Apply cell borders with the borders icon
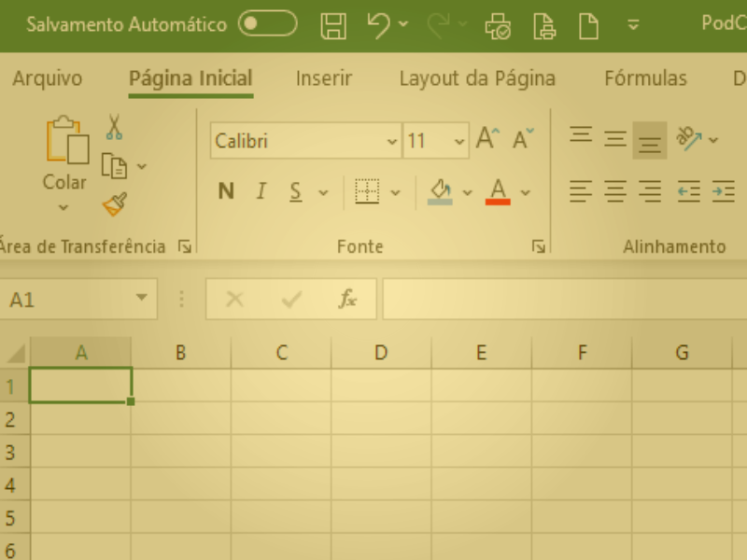The image size is (747, 560). (x=367, y=191)
